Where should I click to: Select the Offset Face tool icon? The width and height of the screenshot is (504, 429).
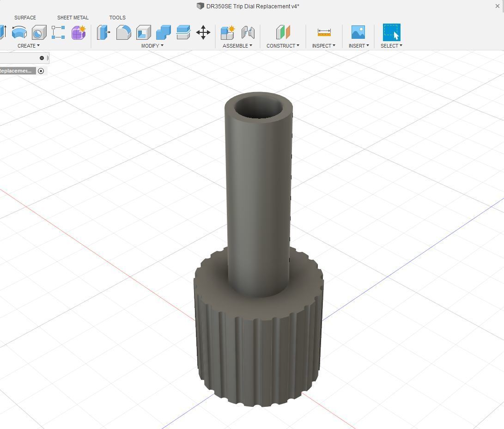coord(183,32)
